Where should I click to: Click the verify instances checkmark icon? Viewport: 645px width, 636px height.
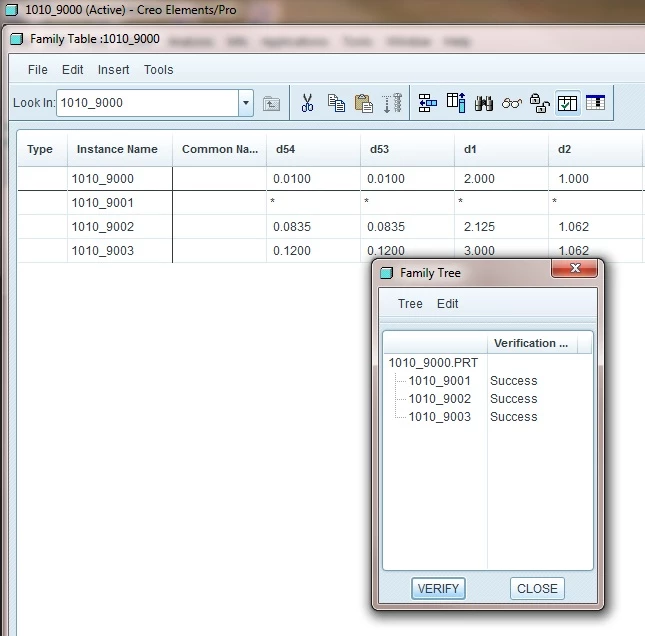pyautogui.click(x=567, y=103)
